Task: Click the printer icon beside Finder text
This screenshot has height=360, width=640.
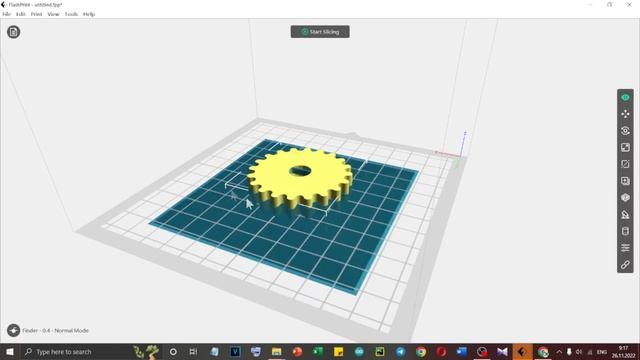Action: pyautogui.click(x=13, y=330)
